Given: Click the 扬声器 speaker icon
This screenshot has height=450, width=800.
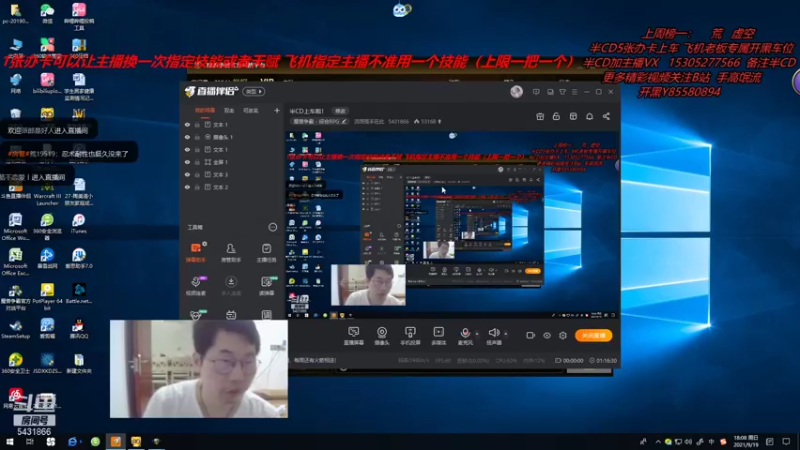Looking at the screenshot, I should 493,333.
